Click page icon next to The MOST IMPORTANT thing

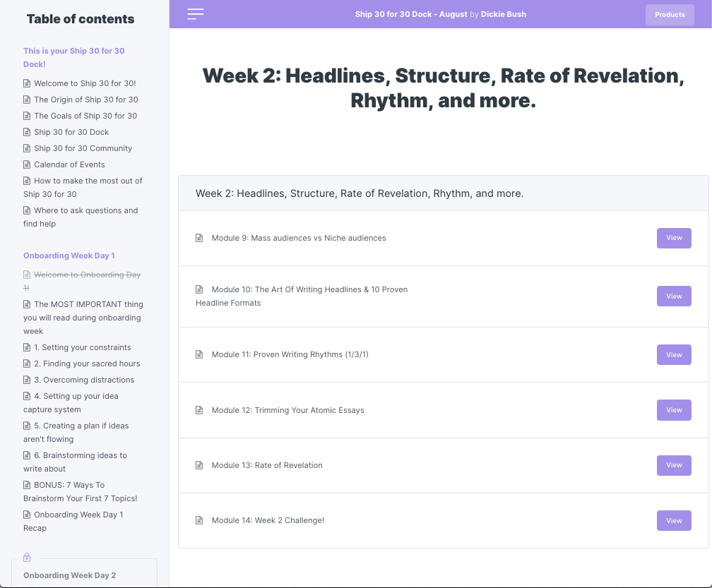click(27, 304)
